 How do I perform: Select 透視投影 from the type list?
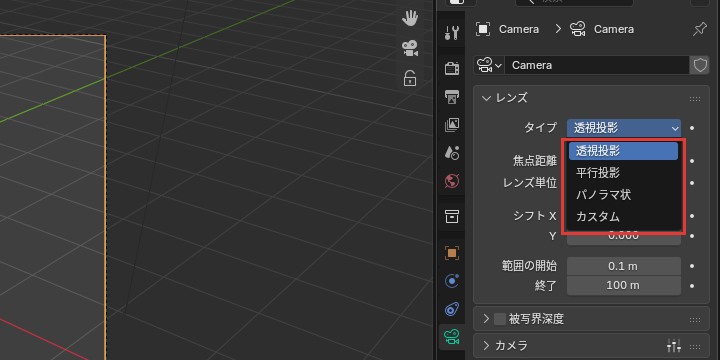(x=623, y=151)
